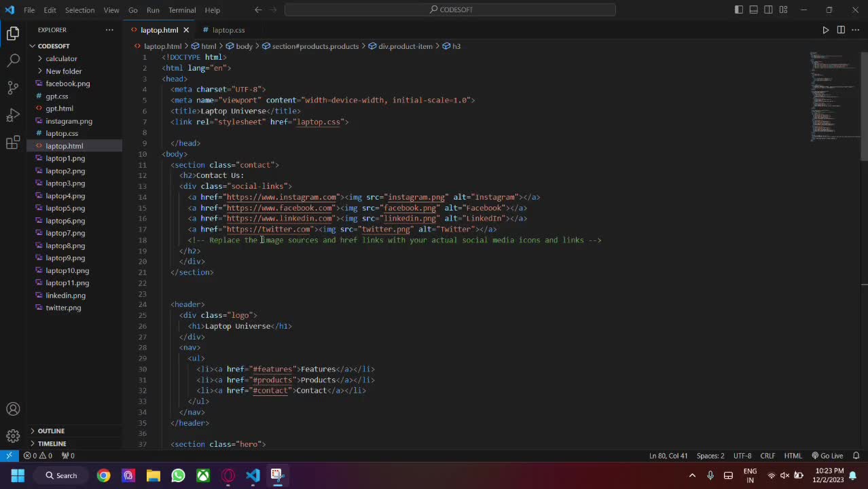Open the Extensions view
Image resolution: width=868 pixels, height=489 pixels.
[13, 143]
